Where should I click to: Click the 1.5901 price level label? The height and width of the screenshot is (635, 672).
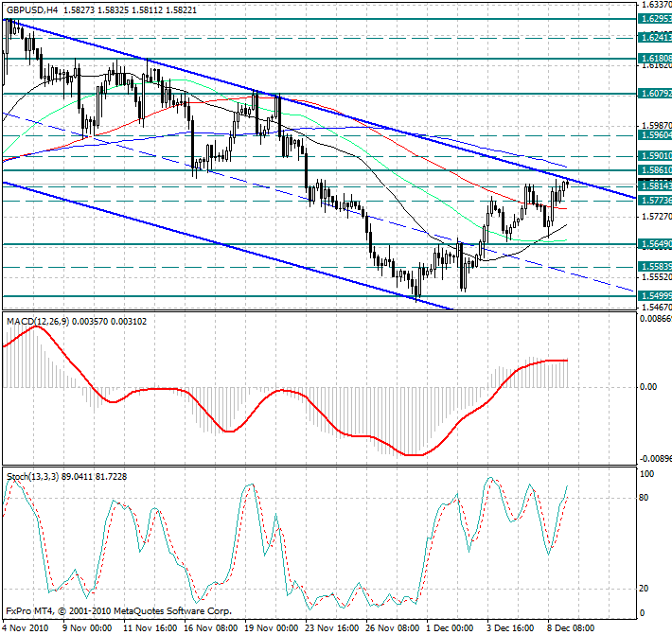point(655,156)
